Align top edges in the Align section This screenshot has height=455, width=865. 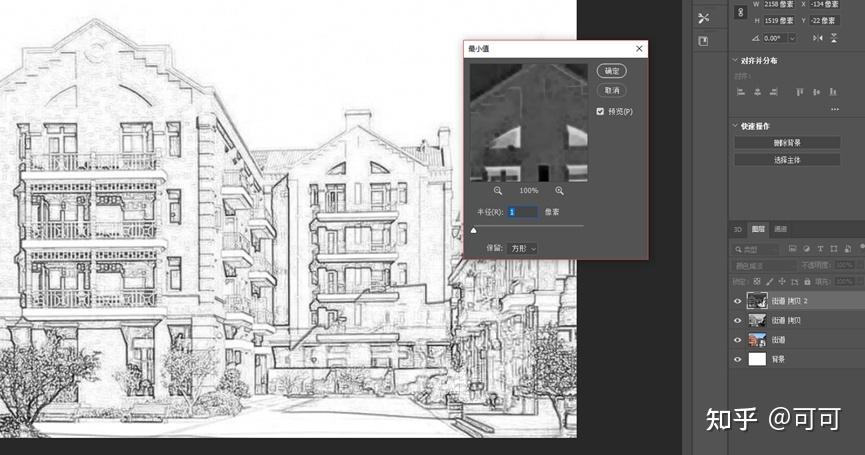point(799,92)
